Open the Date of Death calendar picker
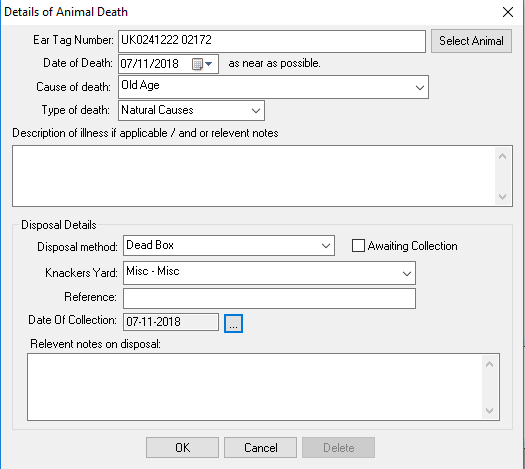This screenshot has height=469, width=525. coord(202,64)
